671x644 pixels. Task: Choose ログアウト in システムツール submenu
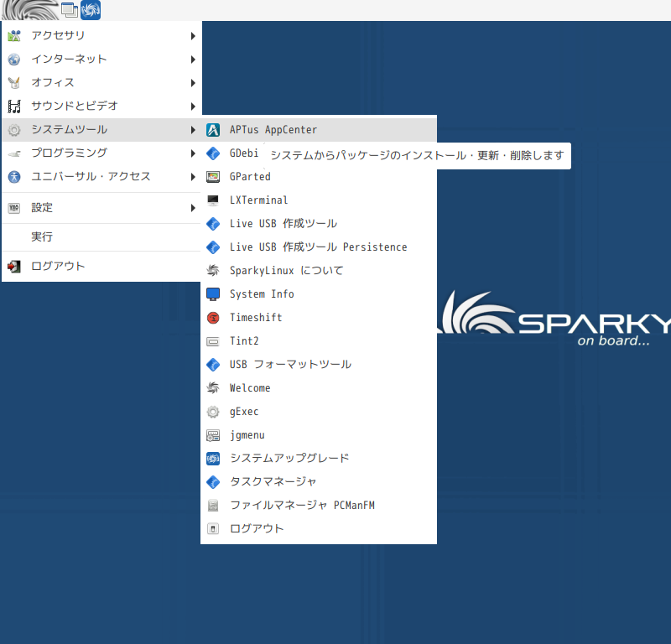point(319,529)
